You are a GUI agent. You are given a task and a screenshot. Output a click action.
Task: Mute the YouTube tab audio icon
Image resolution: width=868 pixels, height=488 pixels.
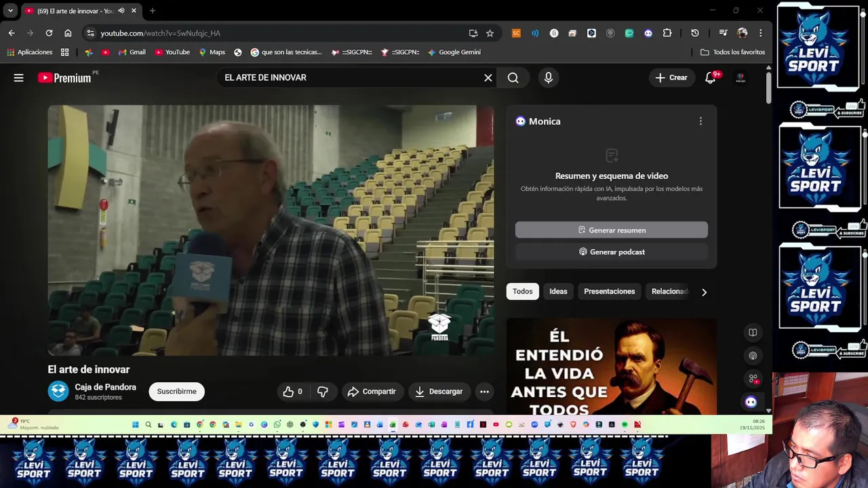(121, 11)
